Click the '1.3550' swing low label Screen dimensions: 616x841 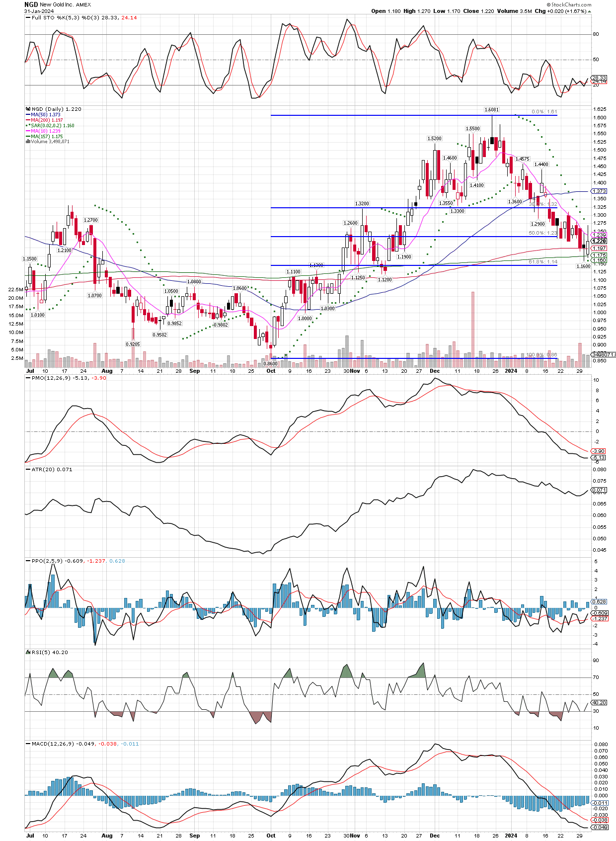pos(446,203)
